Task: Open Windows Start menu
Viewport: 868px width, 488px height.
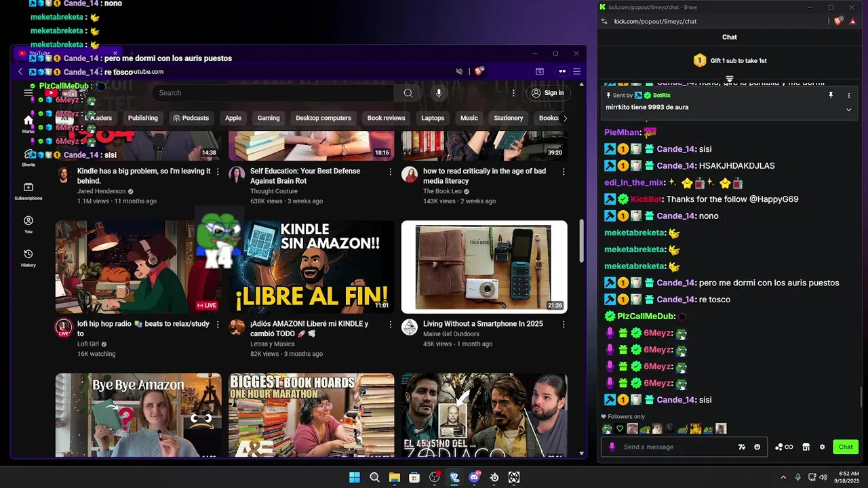Action: (x=355, y=477)
